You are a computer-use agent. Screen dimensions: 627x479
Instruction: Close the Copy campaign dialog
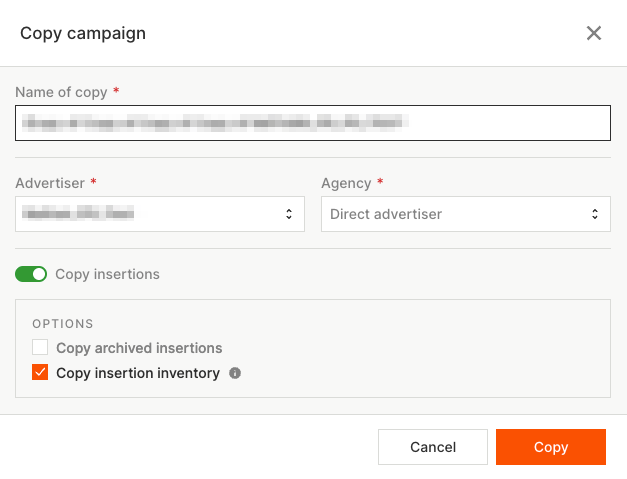coord(594,33)
